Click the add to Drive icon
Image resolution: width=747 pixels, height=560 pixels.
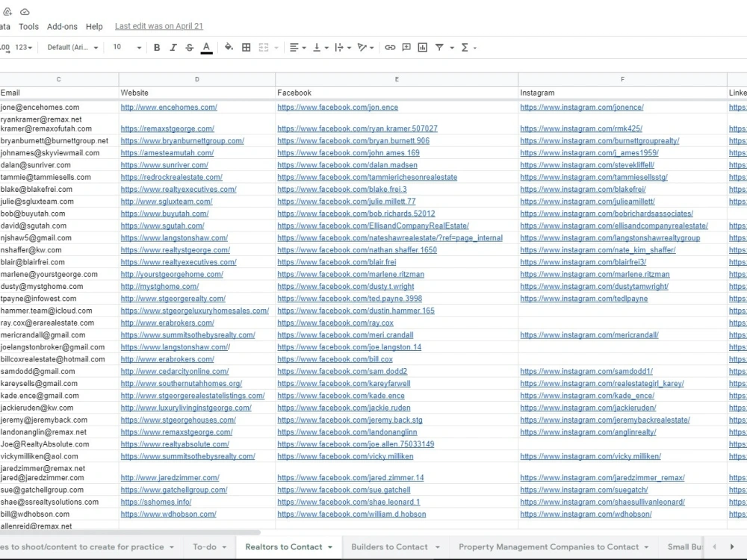(7, 11)
